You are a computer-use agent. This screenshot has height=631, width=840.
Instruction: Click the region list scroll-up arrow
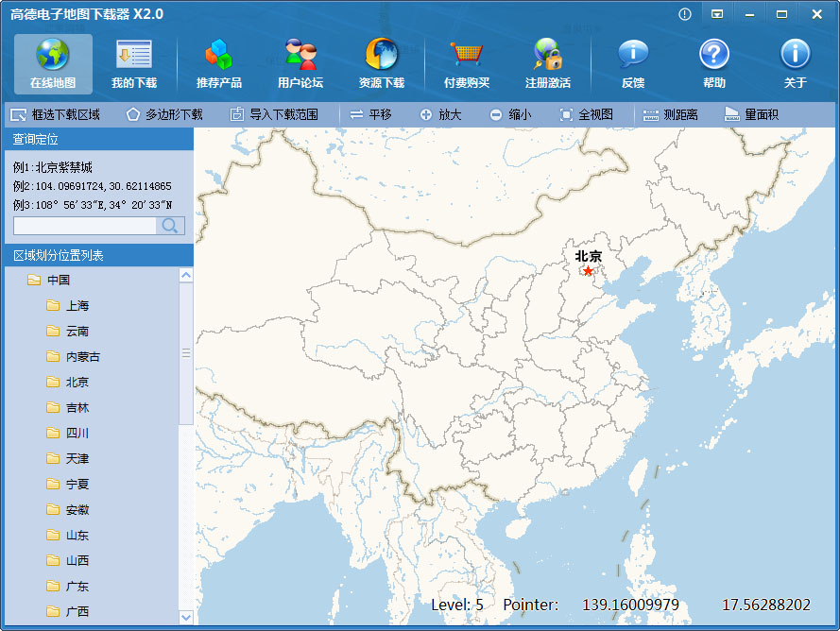tap(186, 275)
